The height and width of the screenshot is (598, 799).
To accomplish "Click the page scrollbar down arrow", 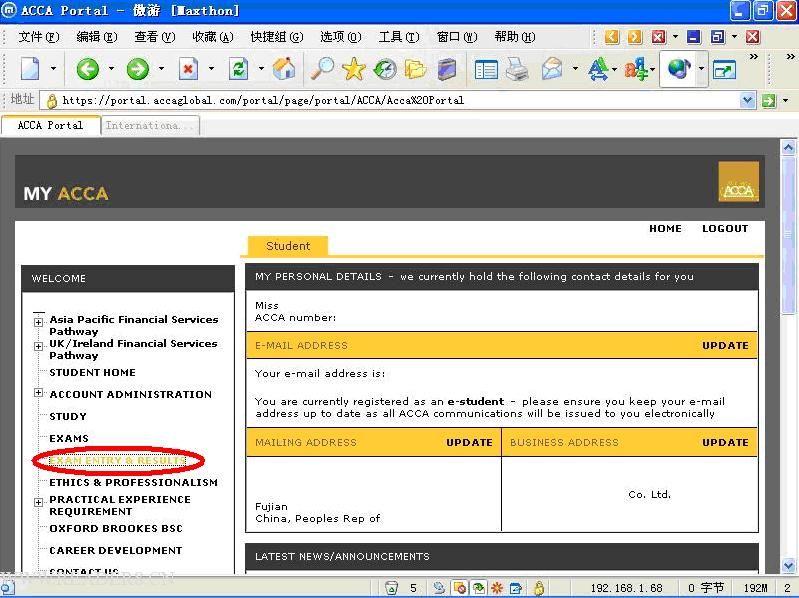I will click(x=788, y=565).
